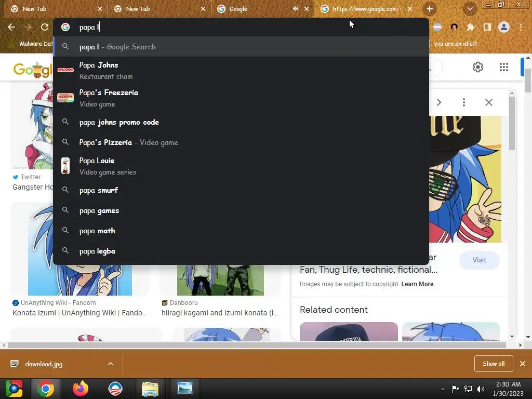Open Google quick settings gear icon
This screenshot has width=532, height=399.
[x=478, y=67]
